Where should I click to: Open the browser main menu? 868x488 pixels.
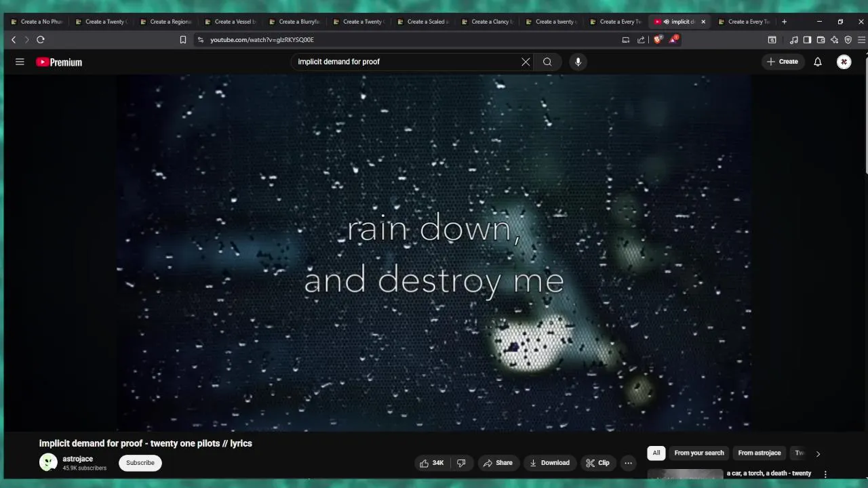(861, 40)
